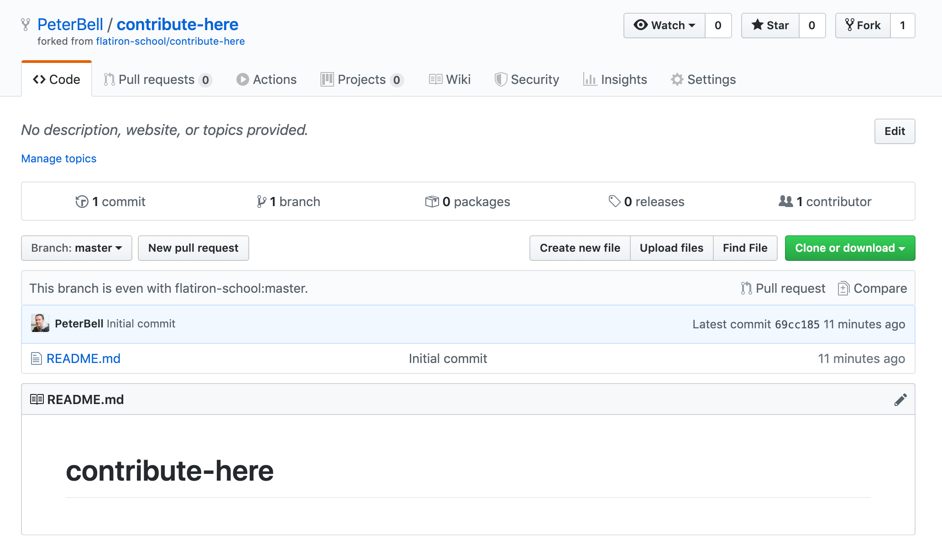Switch to the Actions tab
942x560 pixels.
point(267,79)
